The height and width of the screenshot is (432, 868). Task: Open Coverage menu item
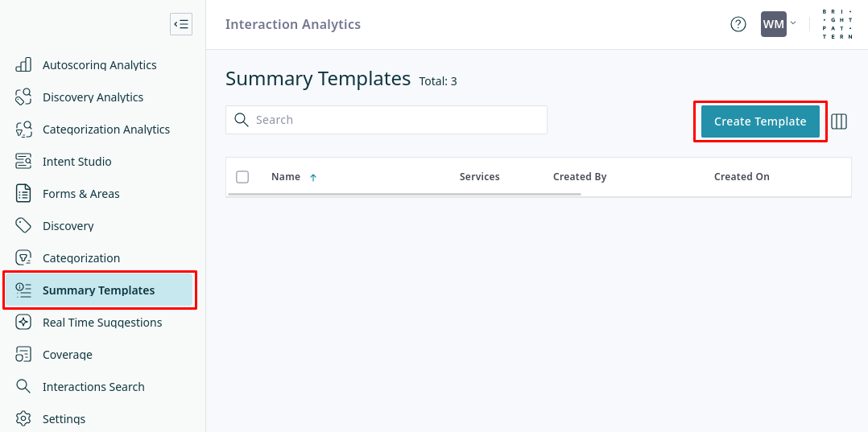68,355
